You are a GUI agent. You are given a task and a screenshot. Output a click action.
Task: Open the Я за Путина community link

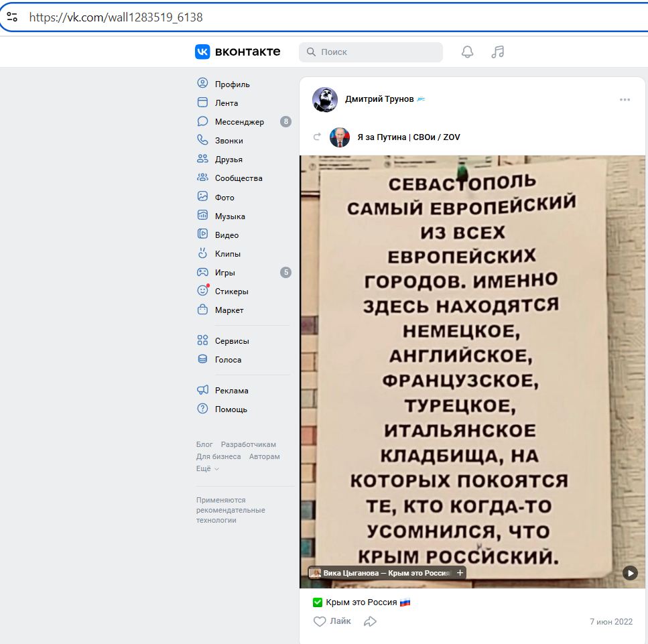tap(408, 137)
